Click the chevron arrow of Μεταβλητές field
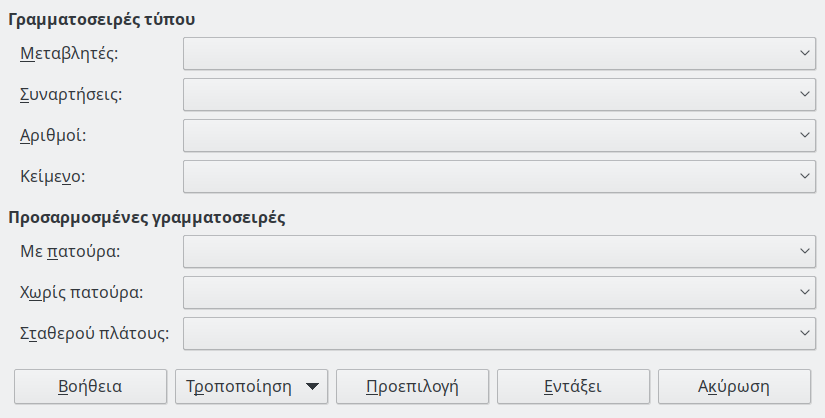The width and height of the screenshot is (825, 418). [806, 53]
